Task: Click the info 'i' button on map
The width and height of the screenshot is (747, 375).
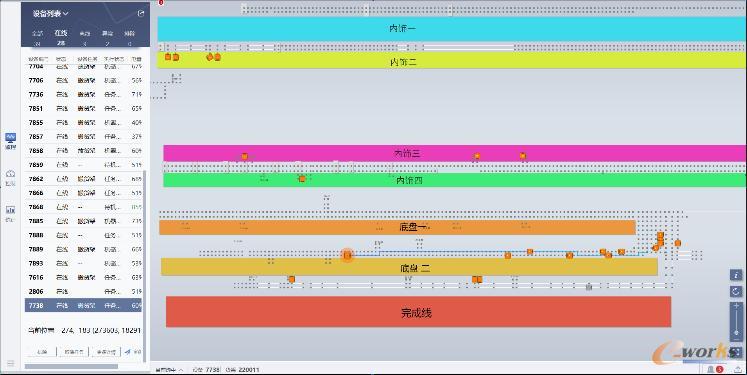Action: [737, 275]
